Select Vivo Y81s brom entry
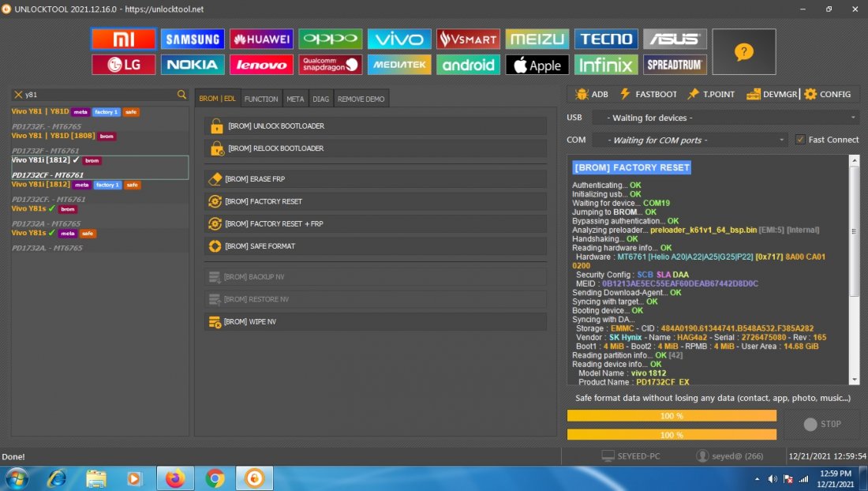 (99, 216)
